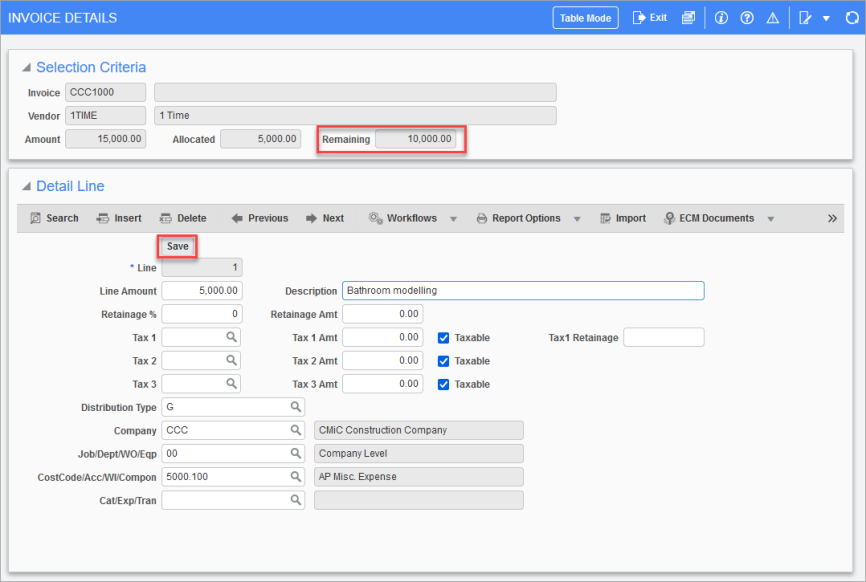
Task: Click the warning triangle icon
Action: click(773, 18)
